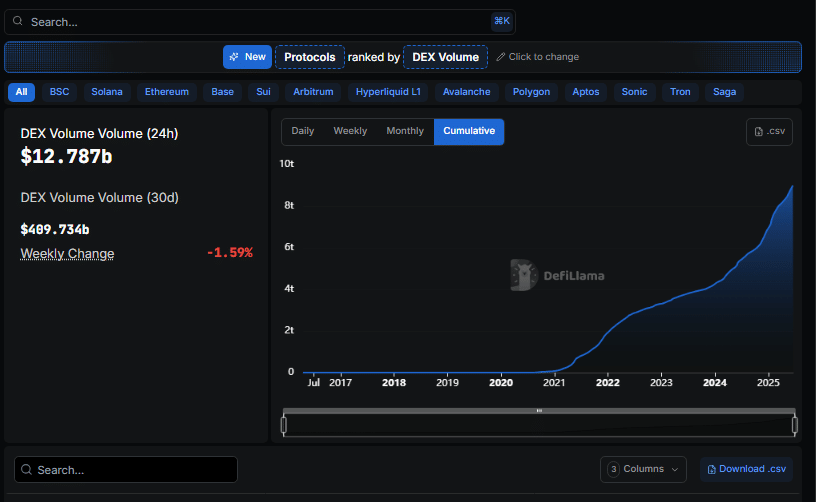Select the Cumulative chart view
This screenshot has width=816, height=502.
469,131
